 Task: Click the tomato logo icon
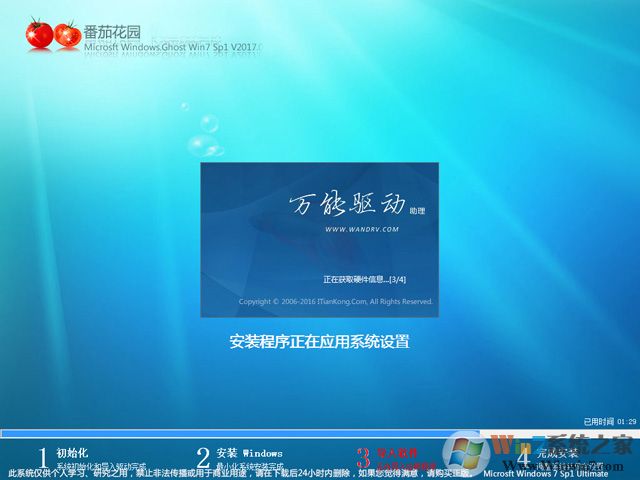click(53, 34)
